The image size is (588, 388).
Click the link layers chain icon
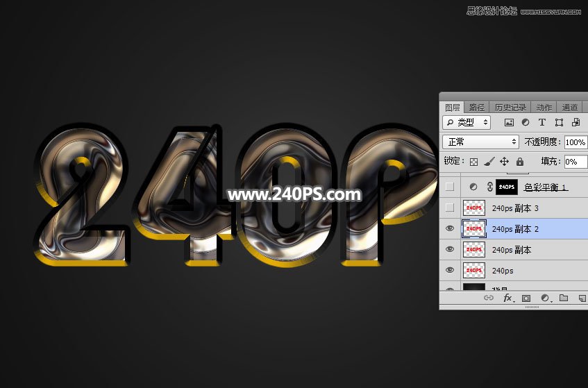point(489,298)
